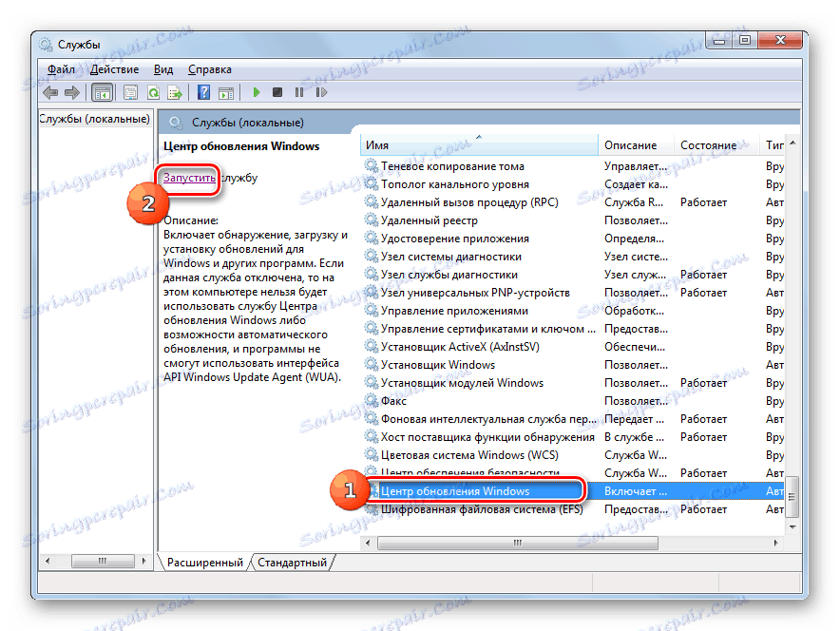The image size is (840, 631).
Task: Click the gear icon beside Установщик ActiveX (AxInstSV)
Action: [372, 347]
